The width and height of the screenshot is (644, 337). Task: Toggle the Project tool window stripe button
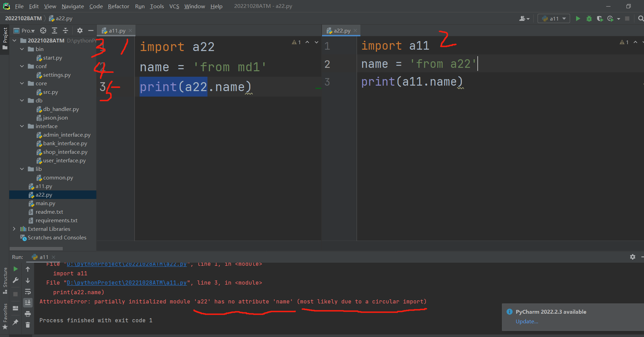(x=5, y=38)
